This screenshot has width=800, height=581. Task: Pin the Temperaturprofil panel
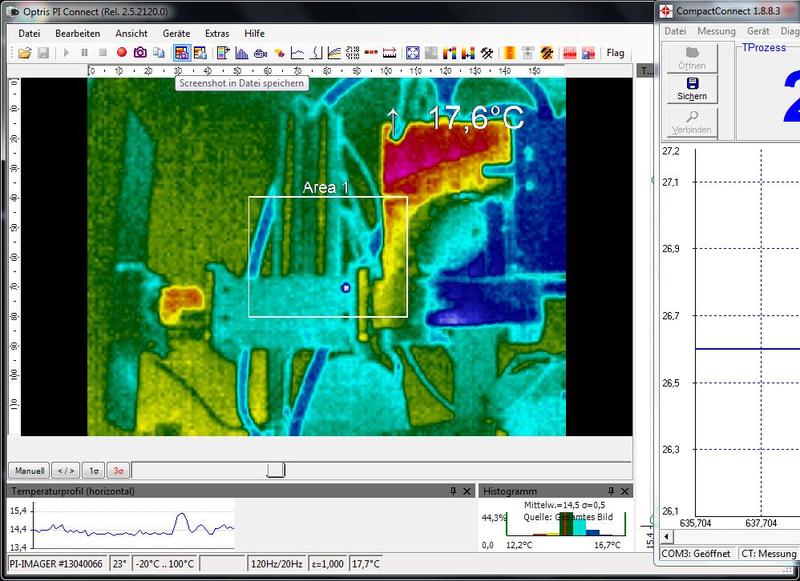click(x=453, y=491)
